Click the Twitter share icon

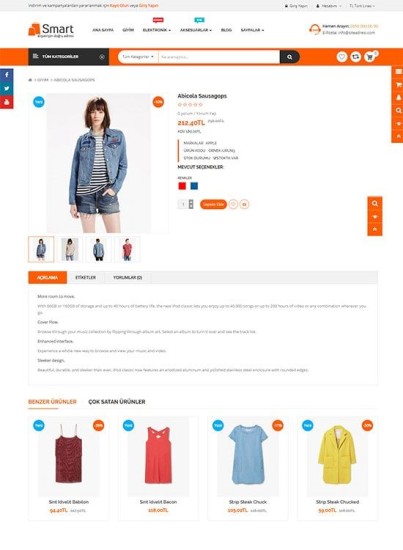[x=6, y=88]
